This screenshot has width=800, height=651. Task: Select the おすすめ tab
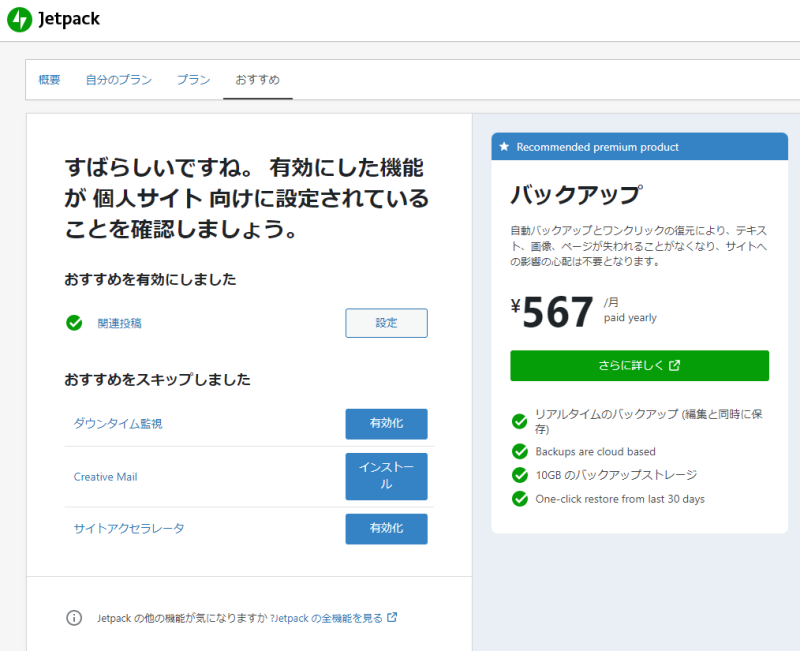coord(257,80)
